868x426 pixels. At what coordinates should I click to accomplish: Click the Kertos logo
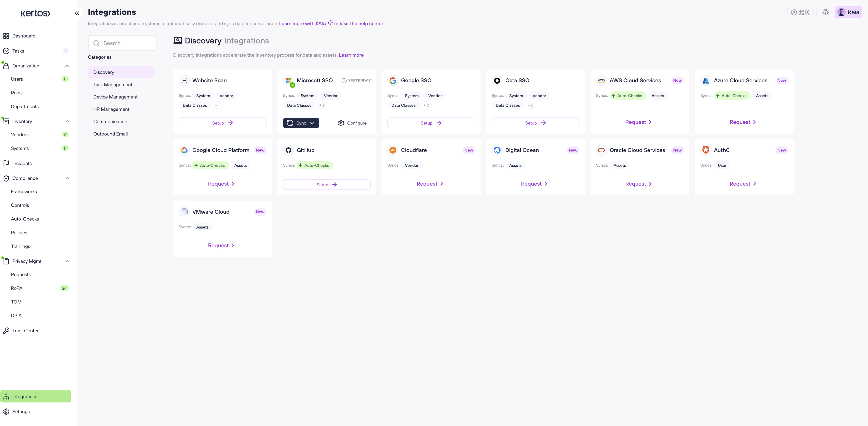[x=35, y=13]
